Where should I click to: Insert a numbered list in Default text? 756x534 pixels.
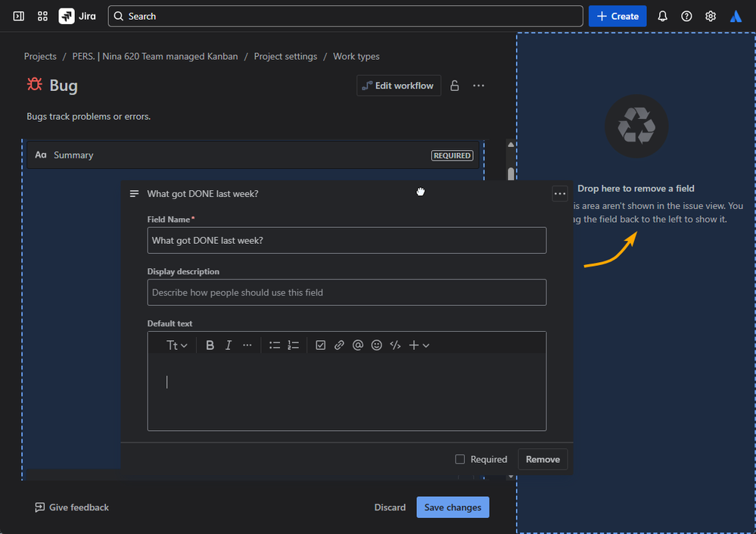click(x=294, y=345)
